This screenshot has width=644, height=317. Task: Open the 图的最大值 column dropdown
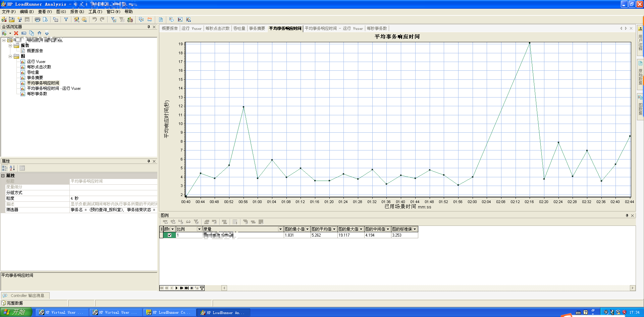tap(361, 229)
